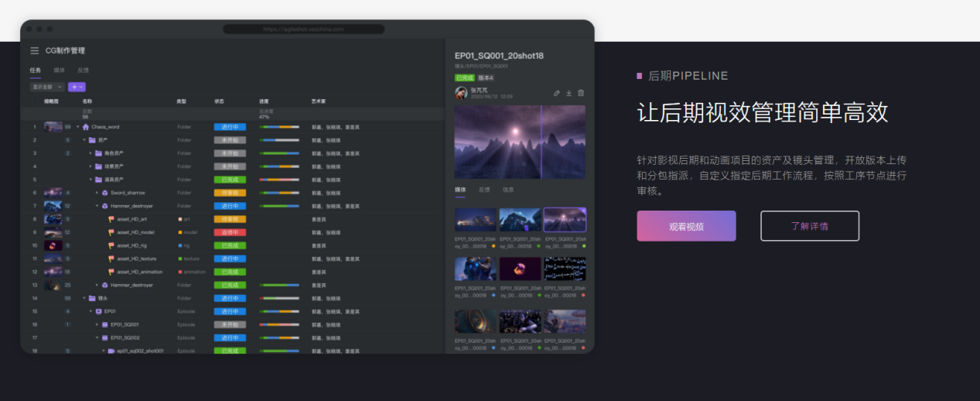Image resolution: width=980 pixels, height=401 pixels.
Task: Open the 信息 tab in shot detail panel
Action: [508, 190]
